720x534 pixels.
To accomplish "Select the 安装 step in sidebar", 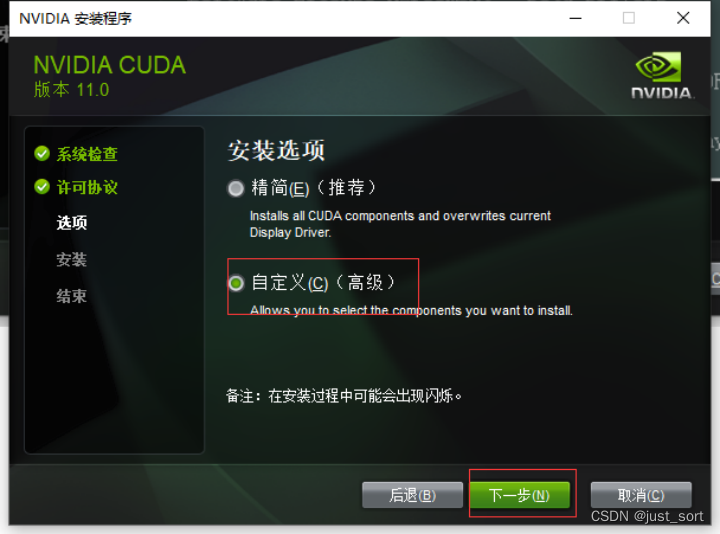I will (72, 259).
